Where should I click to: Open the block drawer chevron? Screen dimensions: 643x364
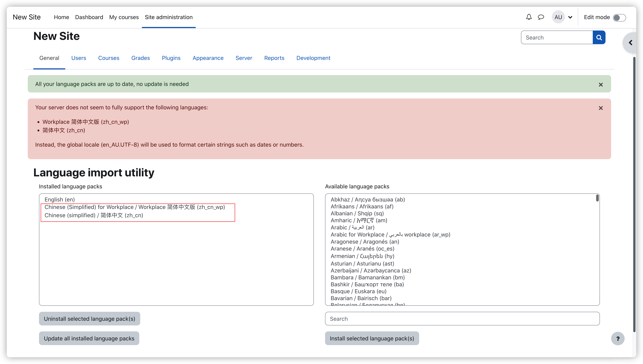(630, 43)
